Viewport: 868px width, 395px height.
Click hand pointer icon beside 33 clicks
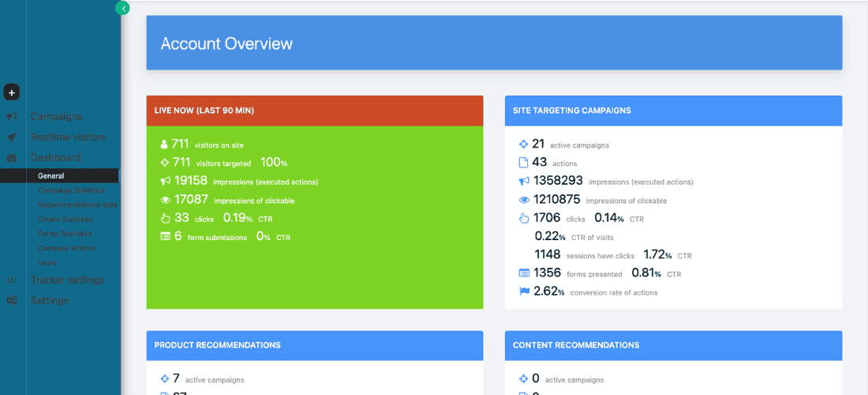point(164,218)
